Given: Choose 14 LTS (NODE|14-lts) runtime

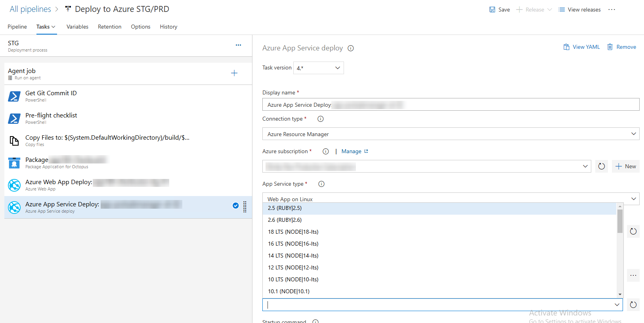Looking at the screenshot, I should (x=440, y=256).
